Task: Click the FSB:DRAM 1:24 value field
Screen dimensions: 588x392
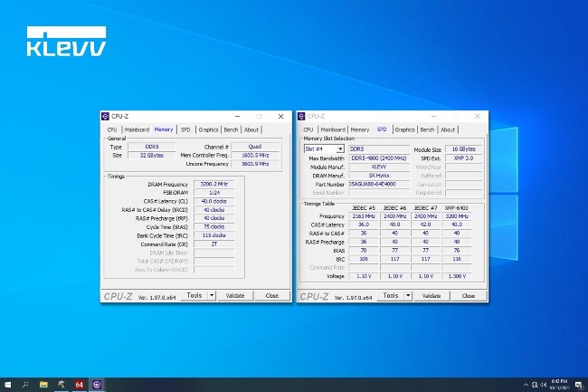Action: tap(214, 193)
